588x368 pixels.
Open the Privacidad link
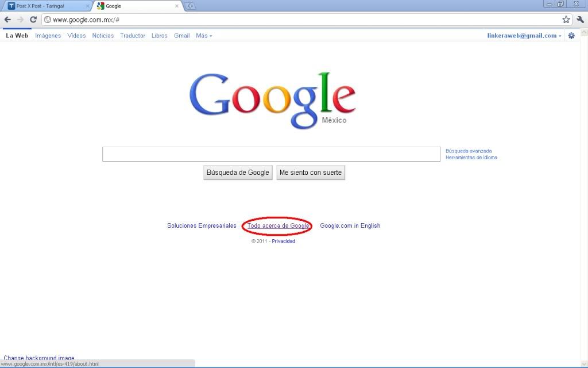pyautogui.click(x=284, y=241)
